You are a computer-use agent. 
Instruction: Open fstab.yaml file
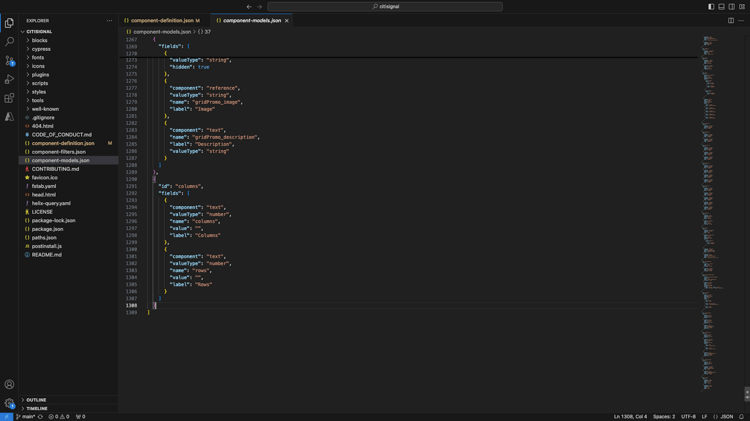tap(44, 187)
